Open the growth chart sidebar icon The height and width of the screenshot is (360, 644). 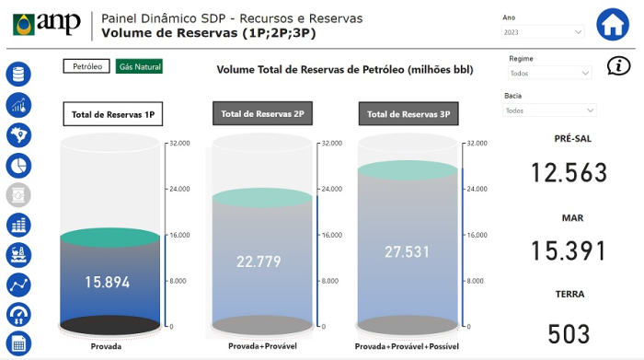tap(18, 105)
